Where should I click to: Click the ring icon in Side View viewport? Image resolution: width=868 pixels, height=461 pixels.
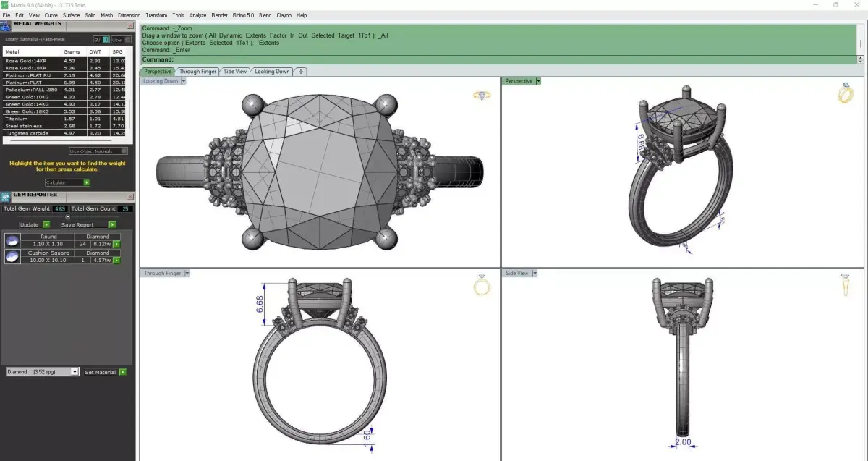846,285
